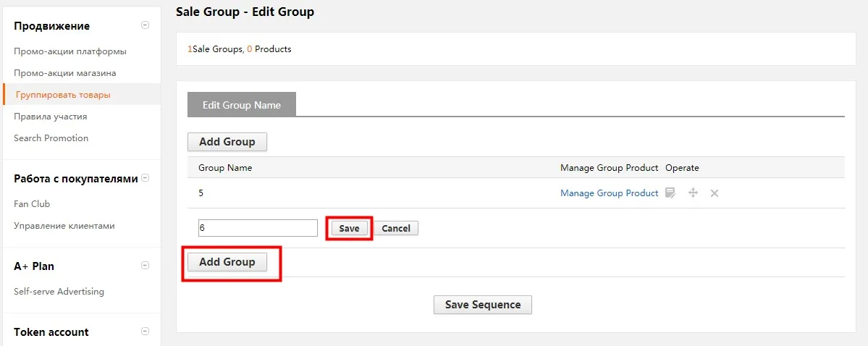The height and width of the screenshot is (346, 868).
Task: Click the edit icon for group 5
Action: 670,193
